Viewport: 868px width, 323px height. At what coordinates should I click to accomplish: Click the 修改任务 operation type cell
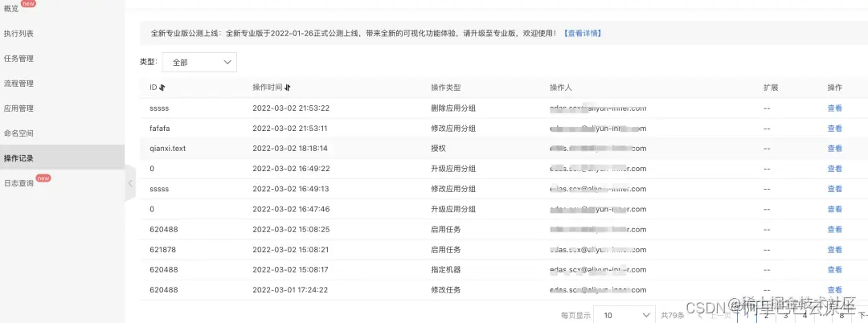pyautogui.click(x=445, y=290)
